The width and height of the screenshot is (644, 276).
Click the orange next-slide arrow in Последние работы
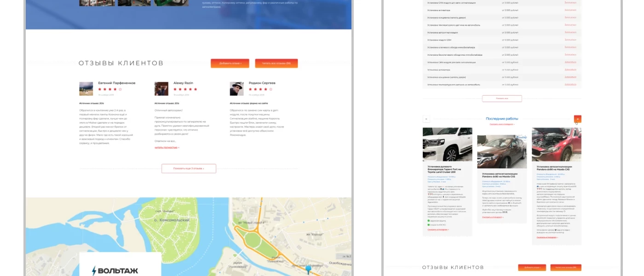577,119
